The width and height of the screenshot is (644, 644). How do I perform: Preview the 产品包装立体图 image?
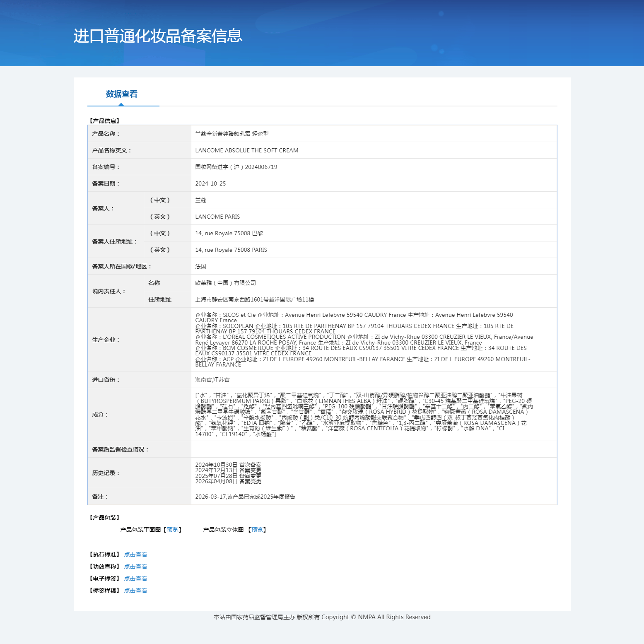click(257, 530)
